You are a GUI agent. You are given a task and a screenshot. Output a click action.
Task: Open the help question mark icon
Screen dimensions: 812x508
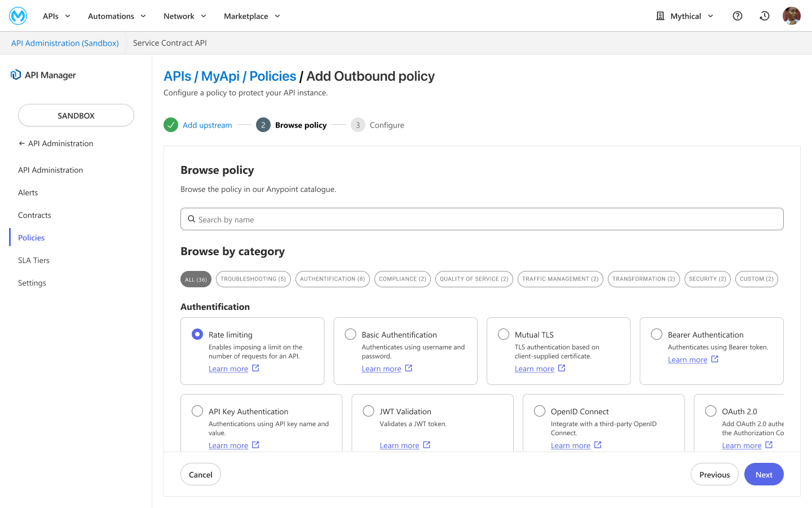tap(738, 16)
